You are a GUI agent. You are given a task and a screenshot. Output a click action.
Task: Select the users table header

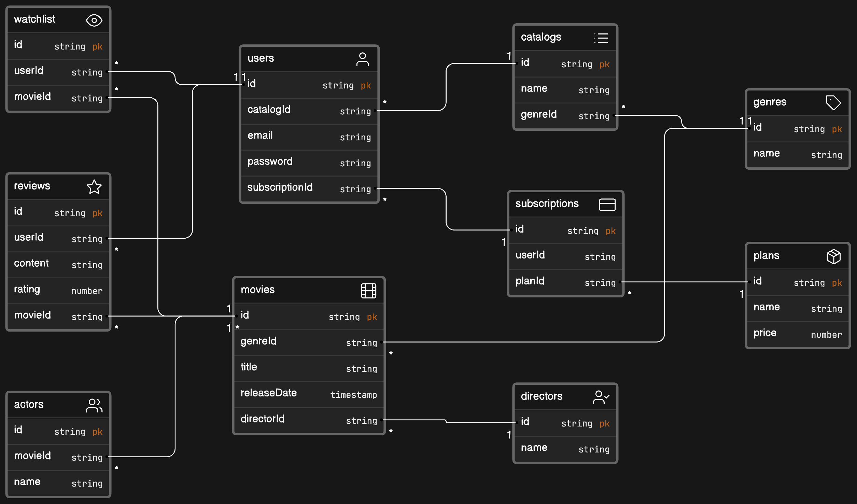click(261, 58)
